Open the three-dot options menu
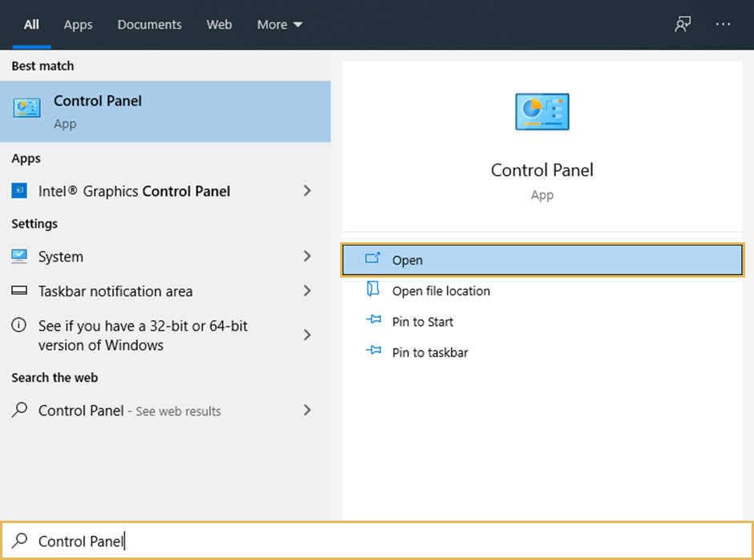Image resolution: width=754 pixels, height=560 pixels. pyautogui.click(x=723, y=24)
